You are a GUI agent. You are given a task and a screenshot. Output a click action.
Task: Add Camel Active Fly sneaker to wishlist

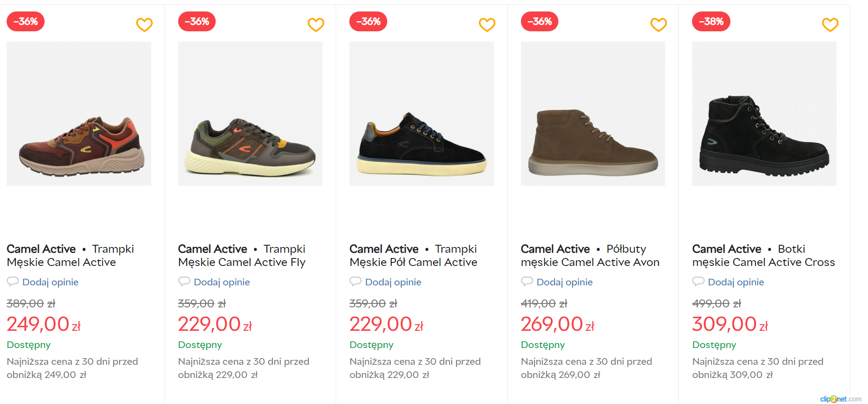coord(316,25)
